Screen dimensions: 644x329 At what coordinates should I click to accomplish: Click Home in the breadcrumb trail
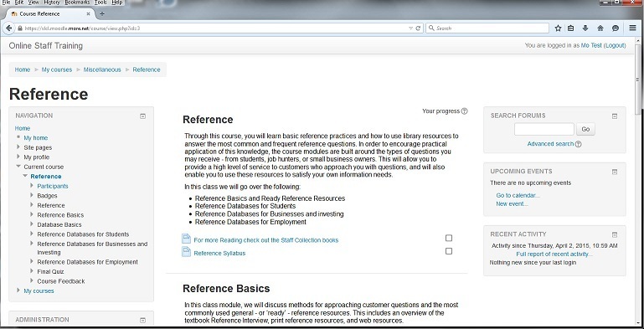point(23,69)
